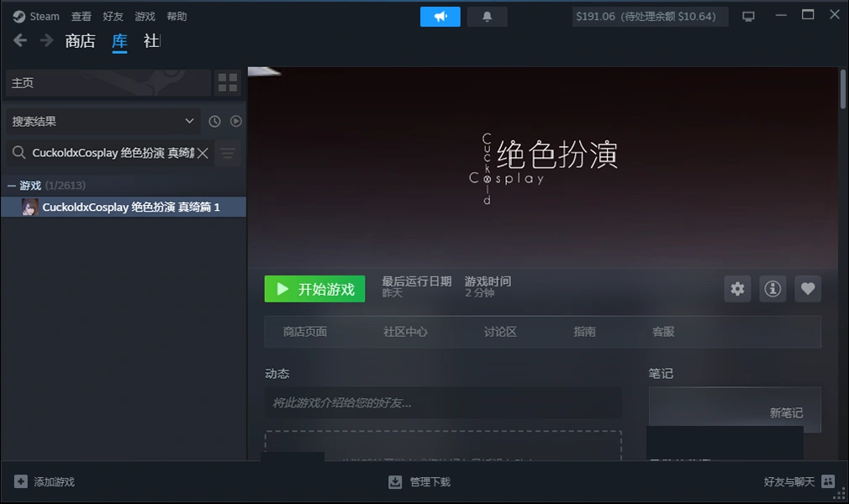Open the 商店页面 link
Image resolution: width=849 pixels, height=504 pixels.
(305, 332)
